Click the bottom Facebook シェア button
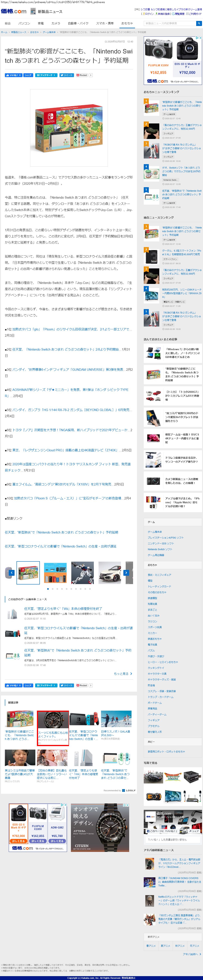The width and height of the screenshot is (203, 980). tap(28, 685)
